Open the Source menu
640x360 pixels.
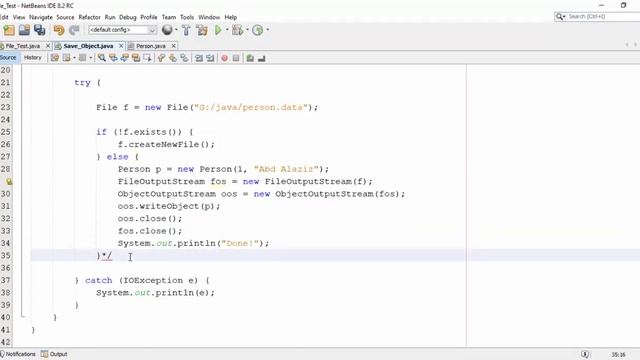tap(65, 17)
